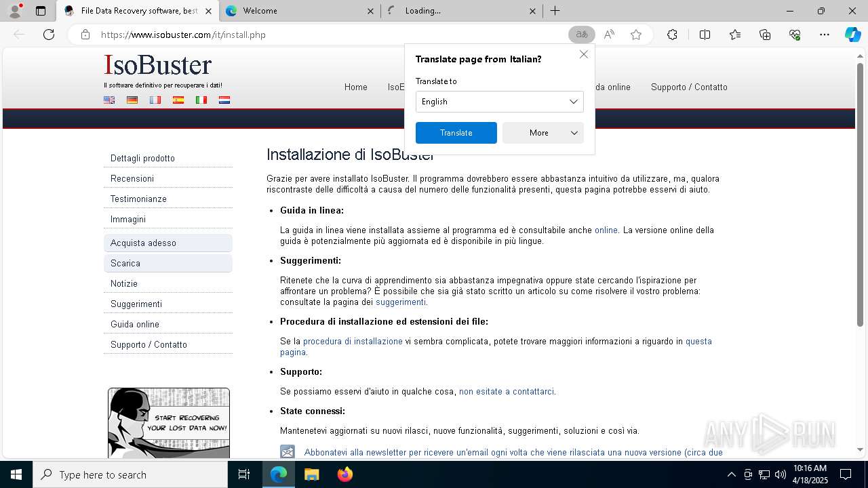
Task: Open the Windows Start menu
Action: 16,474
